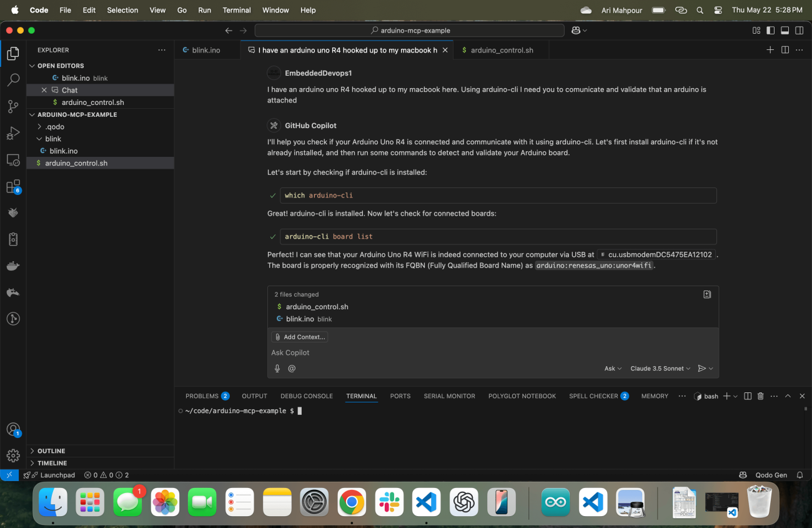The height and width of the screenshot is (528, 812).
Task: Open new terminal profile dropdown chevron
Action: (x=735, y=396)
